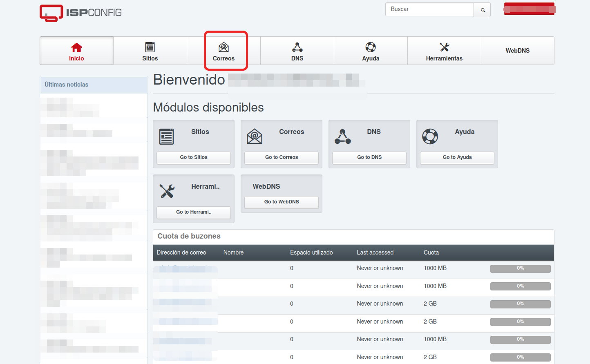Click the Módulos disponibles heading
Image resolution: width=590 pixels, height=364 pixels.
[x=208, y=107]
